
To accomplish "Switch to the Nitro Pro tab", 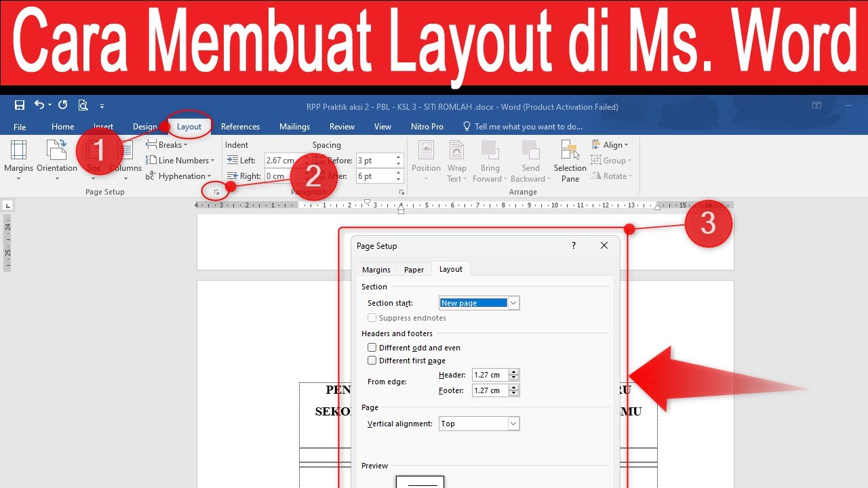I will (427, 127).
